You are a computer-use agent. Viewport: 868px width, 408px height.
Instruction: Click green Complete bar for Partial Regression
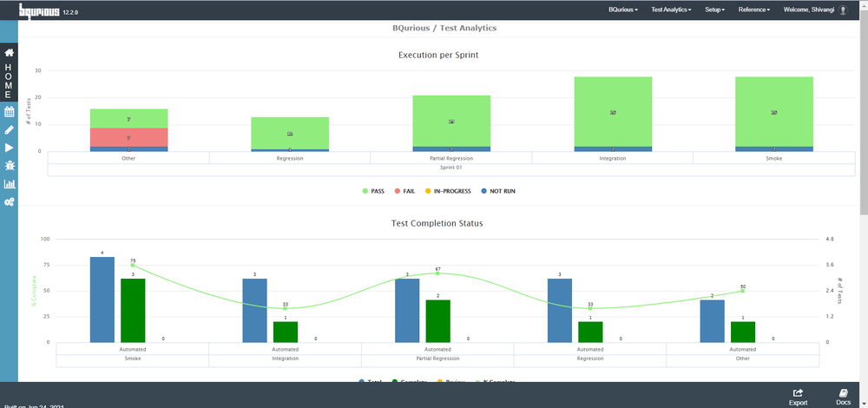coord(437,321)
